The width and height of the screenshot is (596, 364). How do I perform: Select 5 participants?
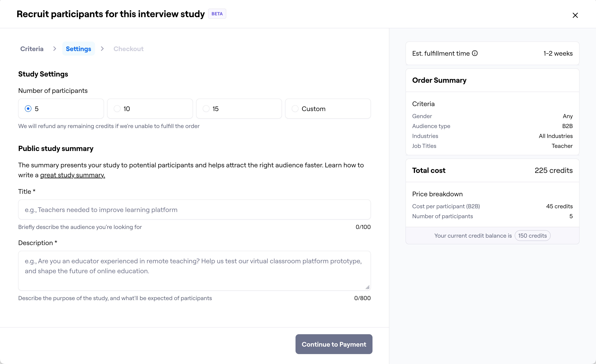pyautogui.click(x=29, y=109)
